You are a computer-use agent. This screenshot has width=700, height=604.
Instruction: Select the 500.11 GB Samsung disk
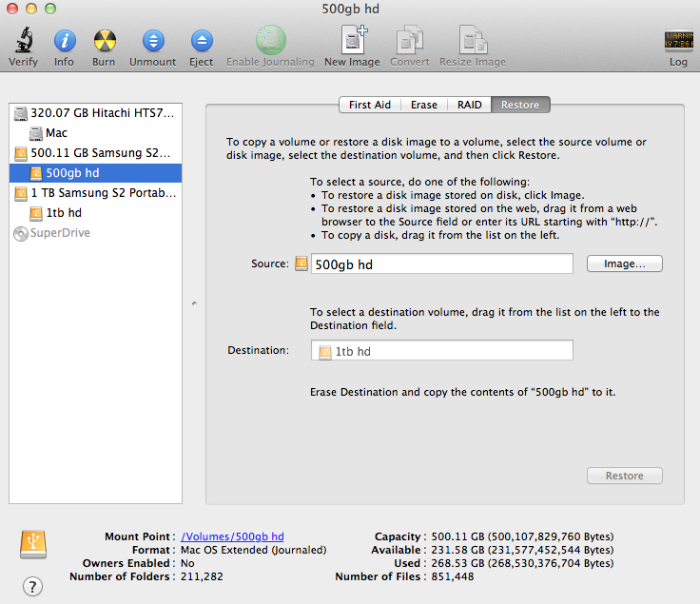click(95, 153)
